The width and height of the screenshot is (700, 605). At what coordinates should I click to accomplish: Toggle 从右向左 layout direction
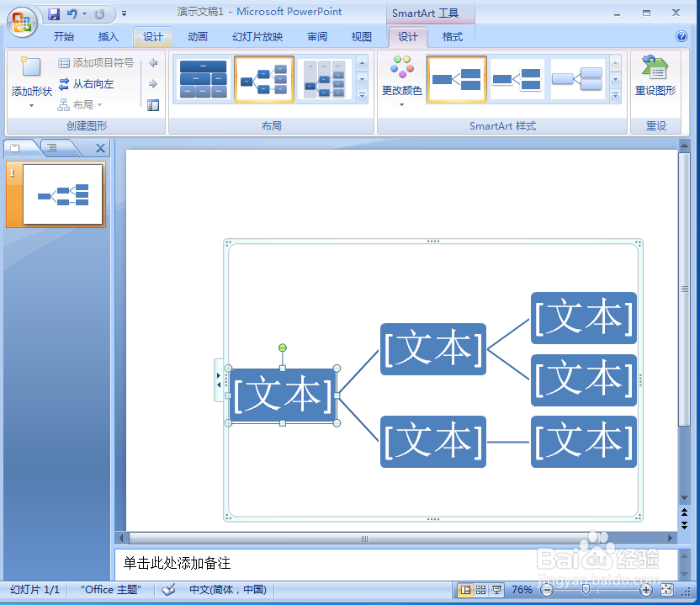(x=86, y=83)
